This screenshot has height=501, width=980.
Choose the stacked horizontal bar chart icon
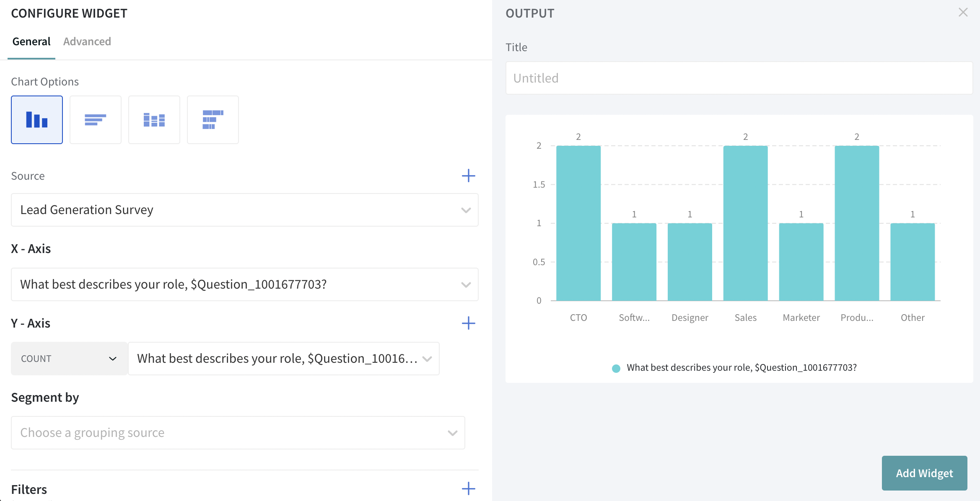(213, 120)
